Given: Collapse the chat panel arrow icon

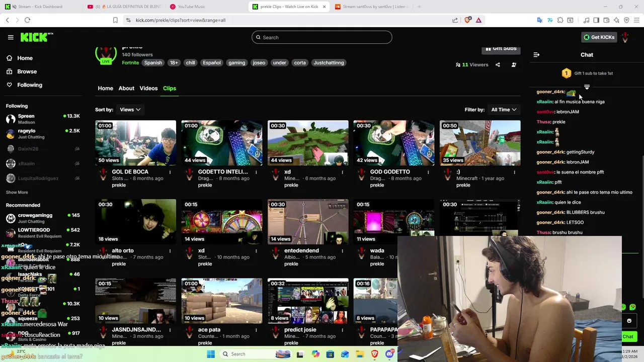Looking at the screenshot, I should pyautogui.click(x=536, y=55).
